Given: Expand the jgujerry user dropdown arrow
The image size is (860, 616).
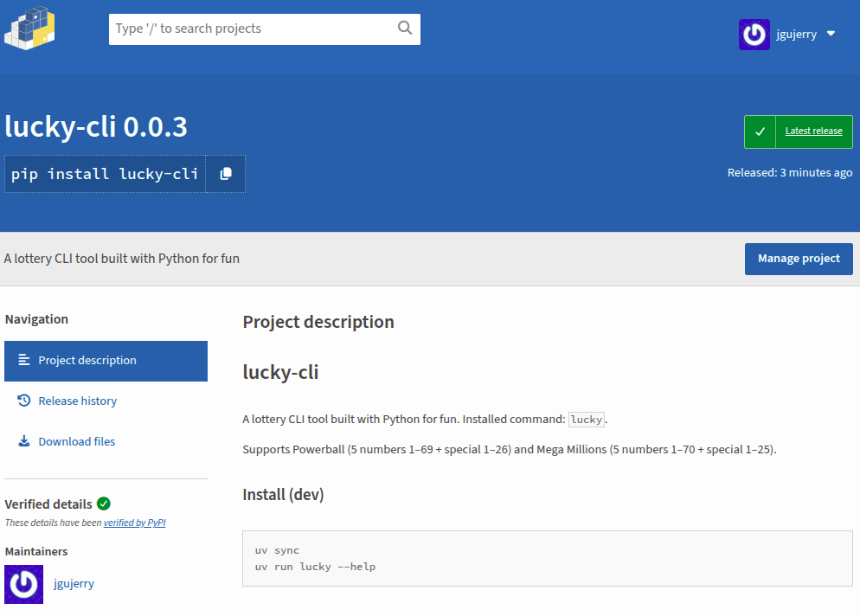Looking at the screenshot, I should click(x=831, y=34).
